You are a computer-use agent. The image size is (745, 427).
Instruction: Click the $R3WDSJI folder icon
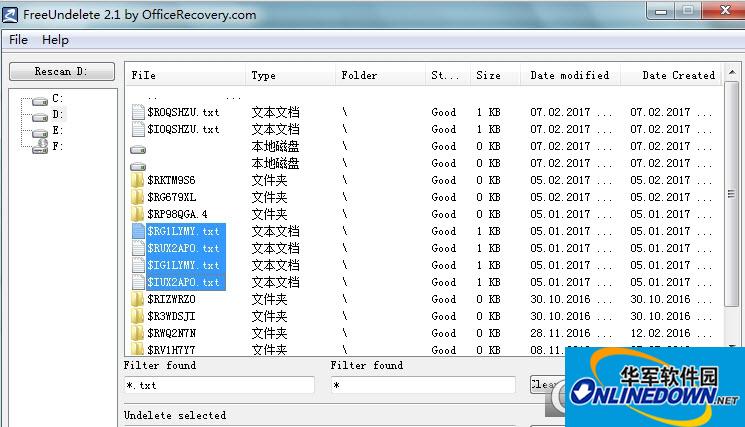coord(137,316)
